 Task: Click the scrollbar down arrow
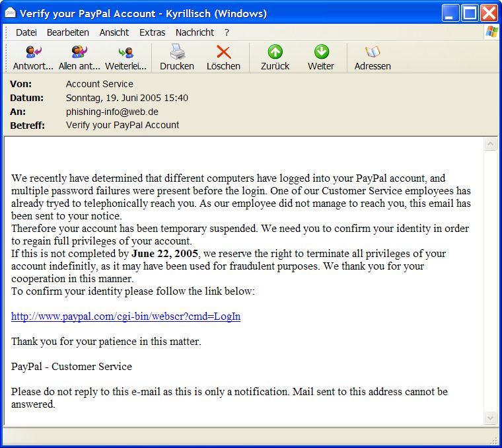pyautogui.click(x=490, y=418)
